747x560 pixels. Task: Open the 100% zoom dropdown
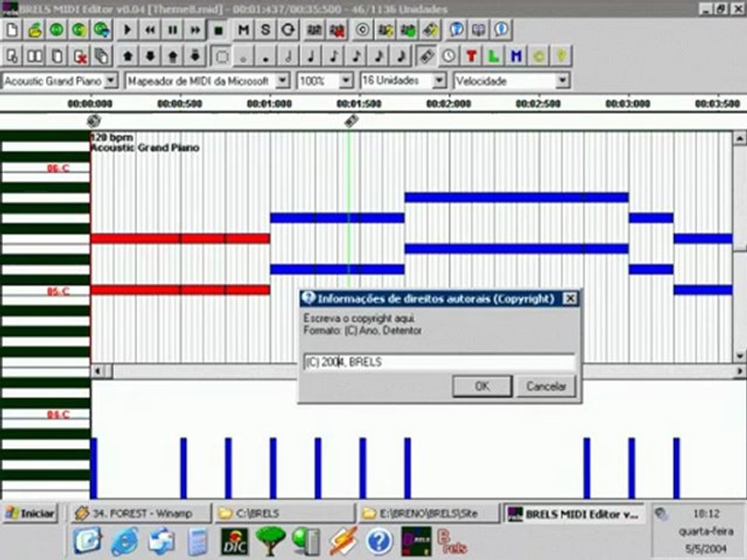pos(346,80)
